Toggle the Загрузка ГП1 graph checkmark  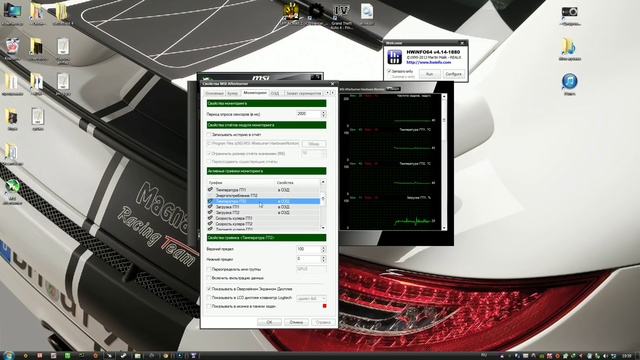pos(210,207)
